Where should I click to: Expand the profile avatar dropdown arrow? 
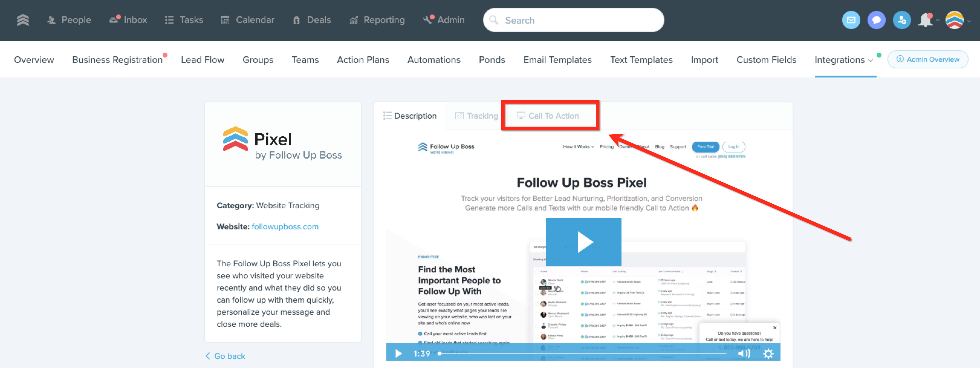pyautogui.click(x=969, y=21)
